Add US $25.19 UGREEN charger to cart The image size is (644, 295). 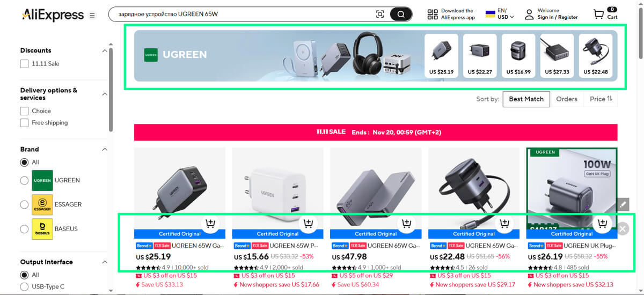tap(210, 223)
